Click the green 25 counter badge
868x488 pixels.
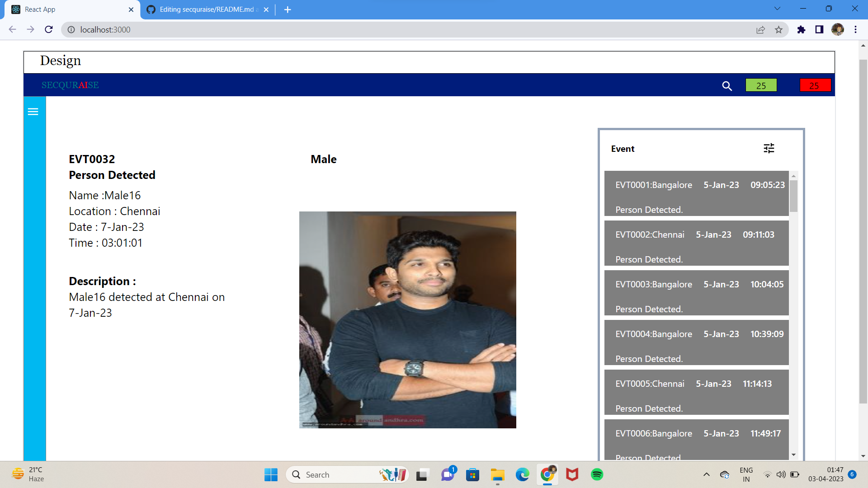(761, 85)
